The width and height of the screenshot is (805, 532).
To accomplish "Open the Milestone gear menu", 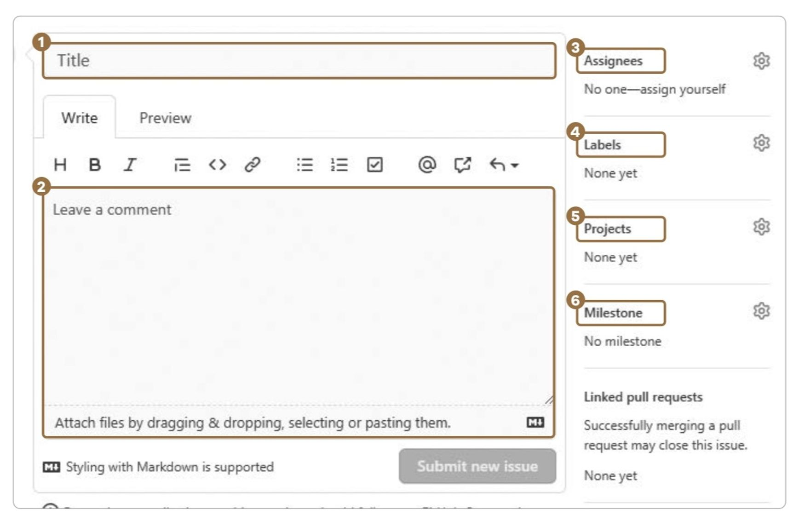I will point(761,311).
